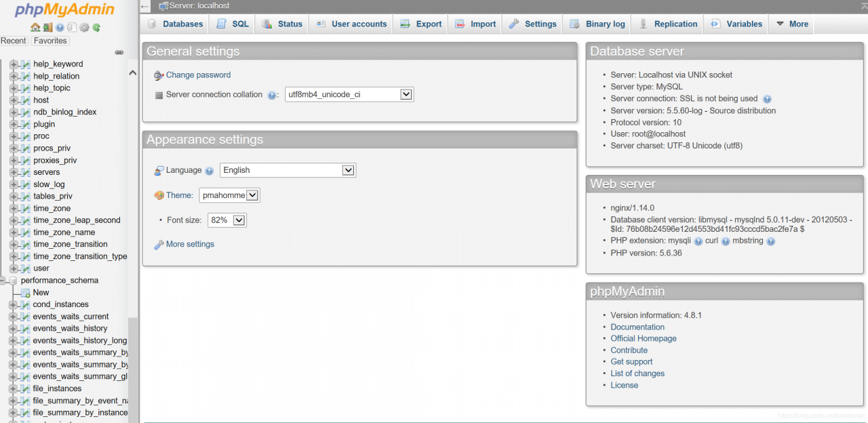Screen dimensions: 868x423
Task: Click the Server localhost breadcrumb icon
Action: (x=163, y=5)
